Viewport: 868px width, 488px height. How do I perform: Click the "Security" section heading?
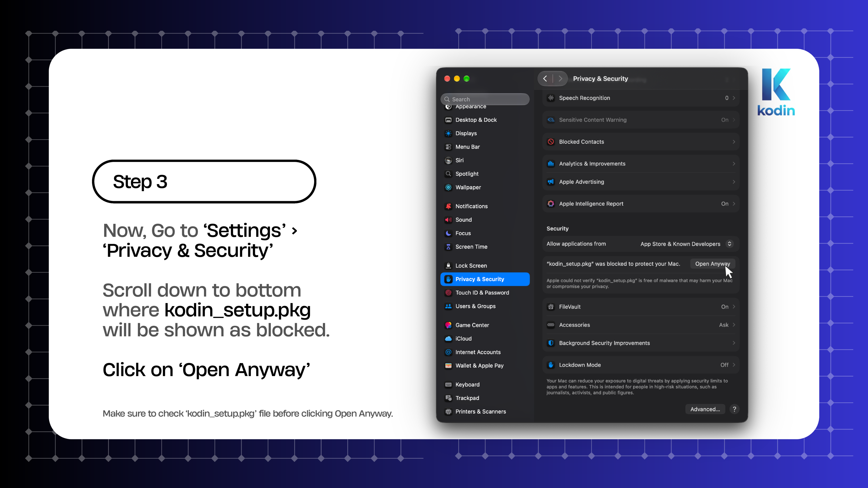pyautogui.click(x=557, y=228)
